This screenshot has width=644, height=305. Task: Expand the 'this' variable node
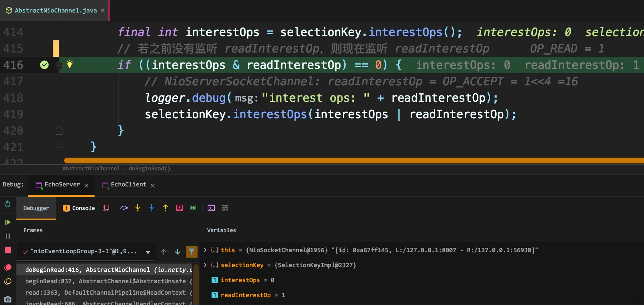[205, 250]
